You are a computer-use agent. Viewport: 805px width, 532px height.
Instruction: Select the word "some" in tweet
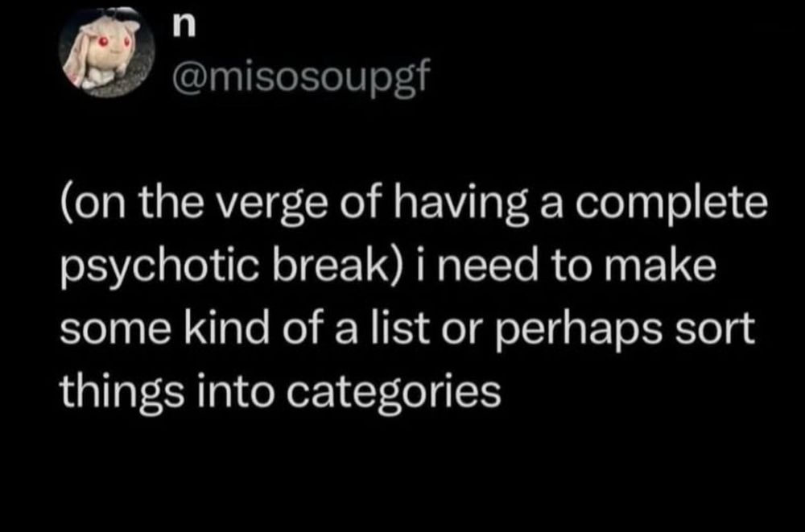click(115, 330)
